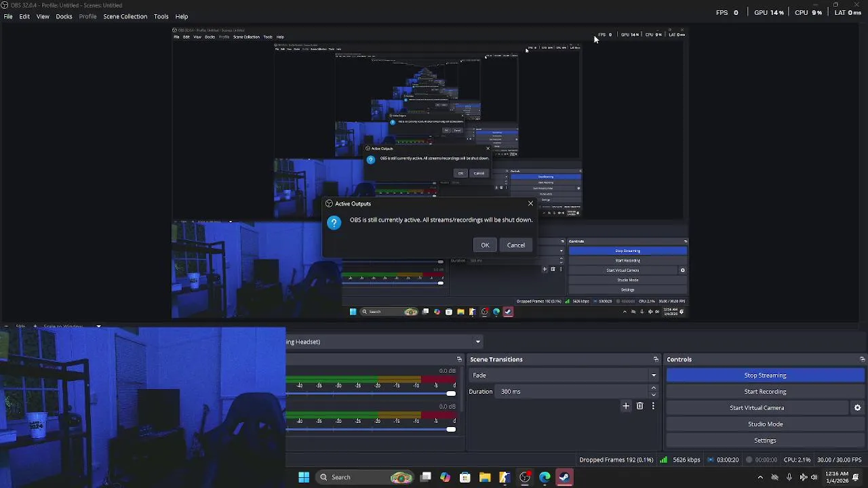Close the Active Outputs dialog with X
The height and width of the screenshot is (488, 868).
click(530, 203)
